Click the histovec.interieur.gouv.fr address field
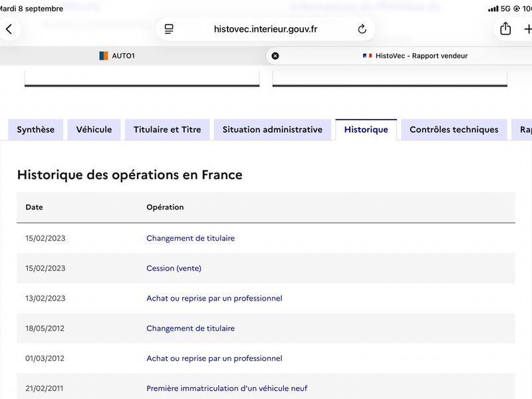Viewport: 532px width, 399px height. (265, 29)
